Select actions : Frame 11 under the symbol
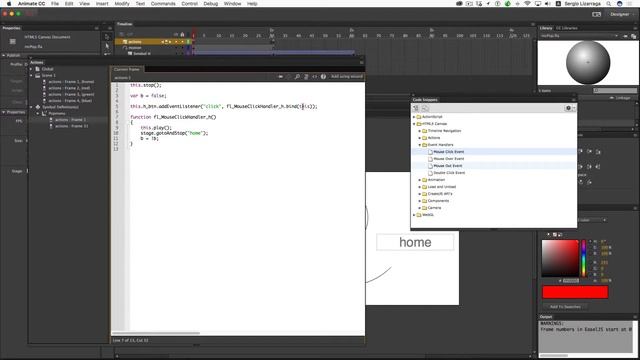Screen dimensions: 640x360 click(x=71, y=126)
